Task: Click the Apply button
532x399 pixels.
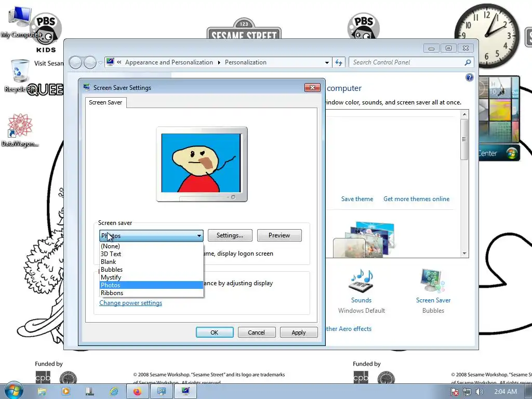Action: pos(299,332)
